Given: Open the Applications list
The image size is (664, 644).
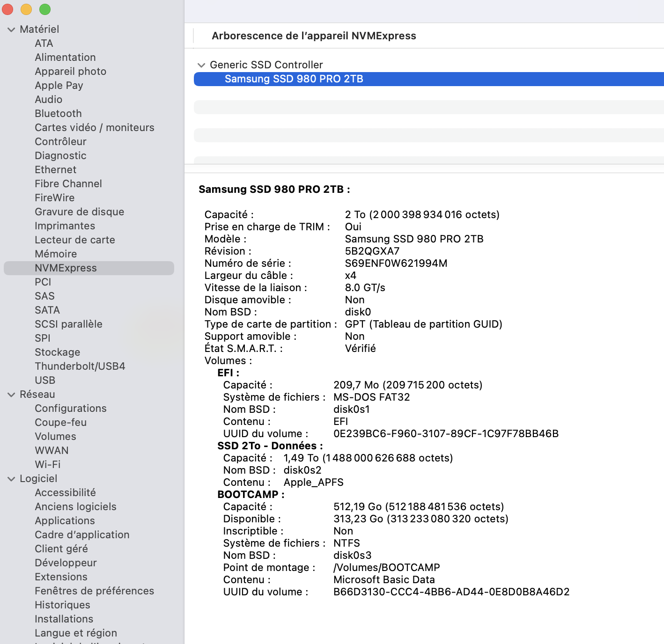Looking at the screenshot, I should tap(65, 520).
